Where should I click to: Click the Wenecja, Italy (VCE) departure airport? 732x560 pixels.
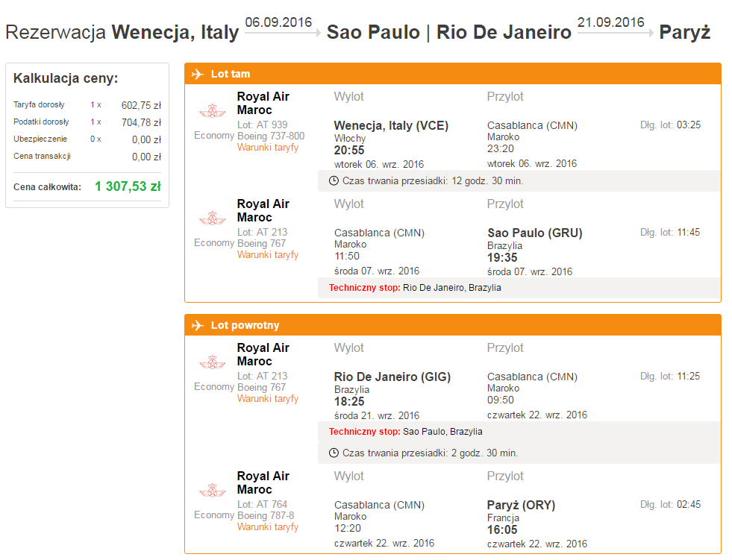391,125
